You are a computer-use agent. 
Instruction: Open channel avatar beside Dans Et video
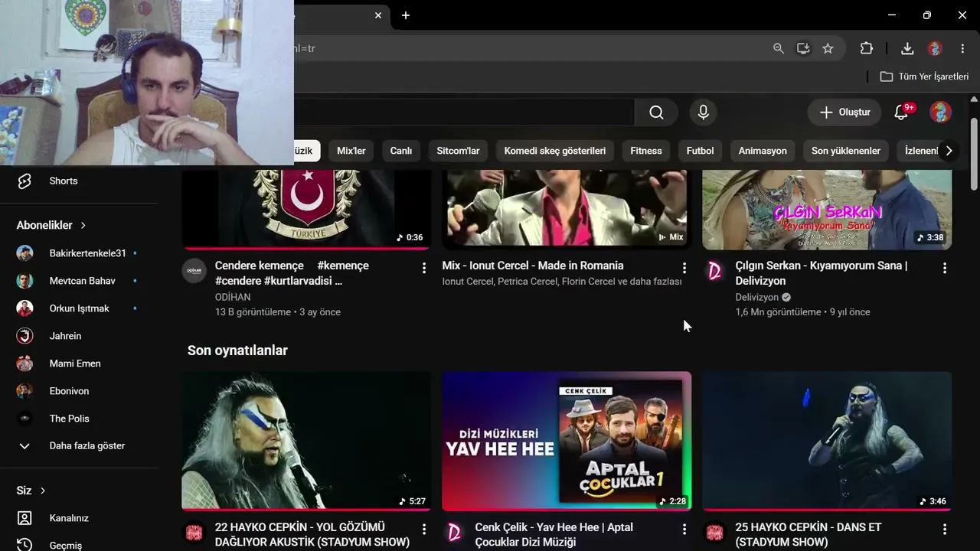(715, 533)
